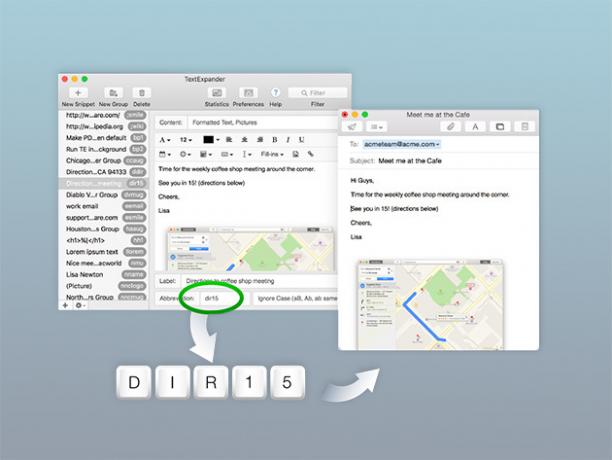612x460 pixels.
Task: Click the yellow minimize button in Mail window
Action: (355, 114)
